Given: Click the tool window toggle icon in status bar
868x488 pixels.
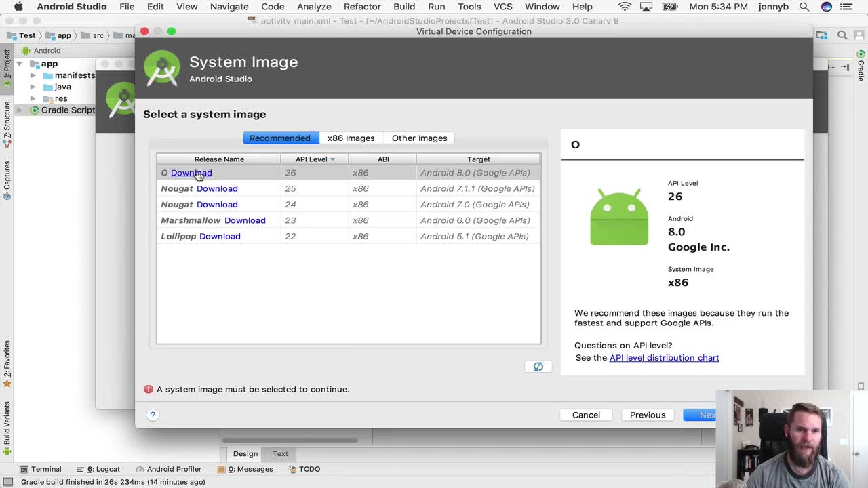Looking at the screenshot, I should click(x=7, y=482).
